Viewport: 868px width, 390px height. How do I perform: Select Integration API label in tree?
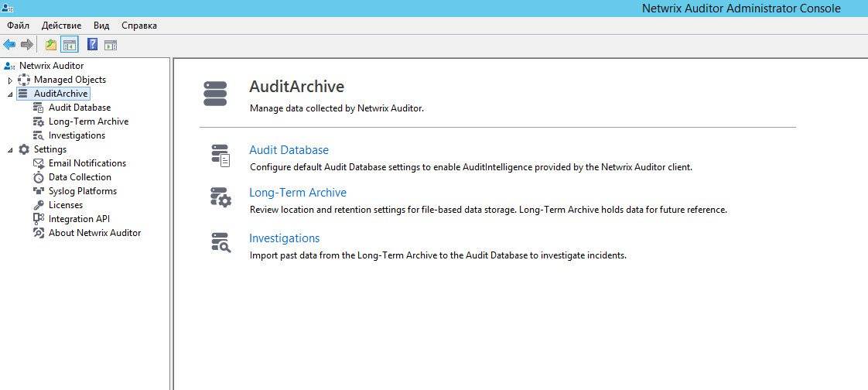(79, 219)
